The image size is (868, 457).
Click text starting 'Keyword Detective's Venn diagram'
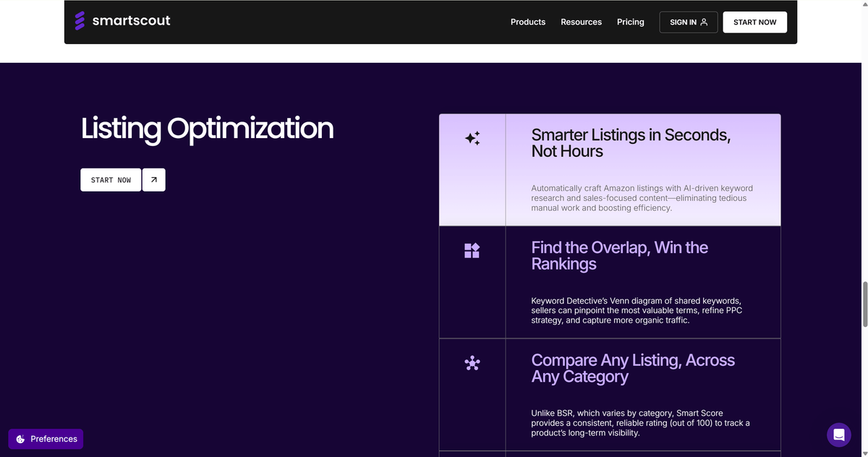(637, 310)
